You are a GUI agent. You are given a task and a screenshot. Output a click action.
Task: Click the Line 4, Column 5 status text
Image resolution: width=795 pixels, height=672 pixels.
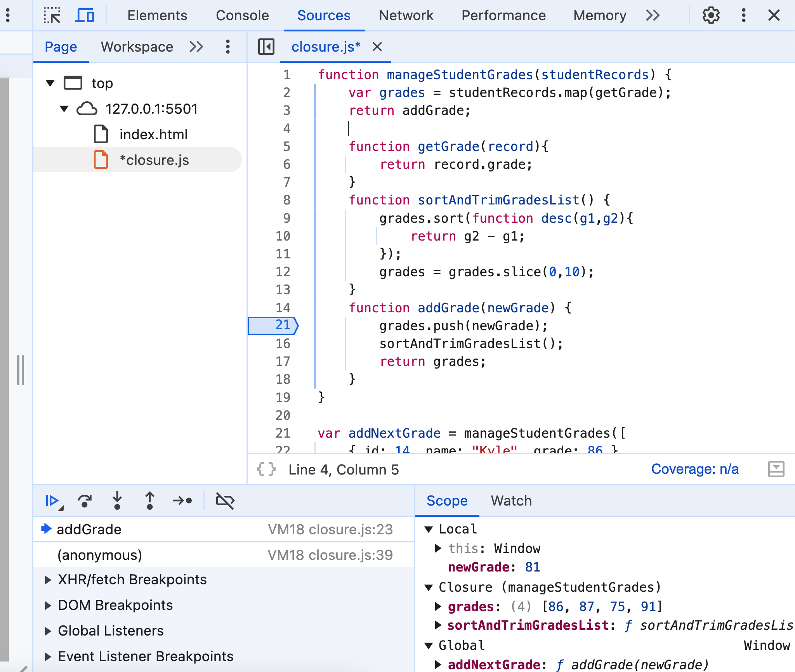point(344,469)
